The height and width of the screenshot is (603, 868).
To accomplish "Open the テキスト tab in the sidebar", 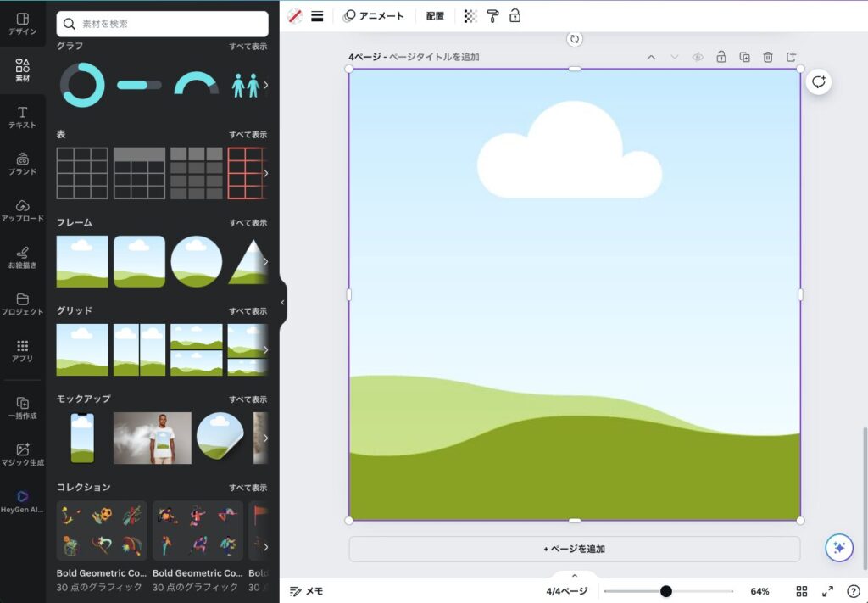I will coord(23,117).
